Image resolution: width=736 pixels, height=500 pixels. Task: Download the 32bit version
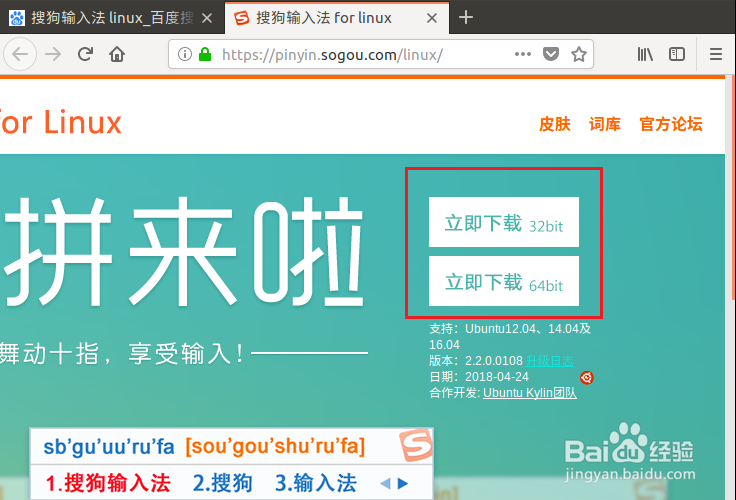[504, 222]
